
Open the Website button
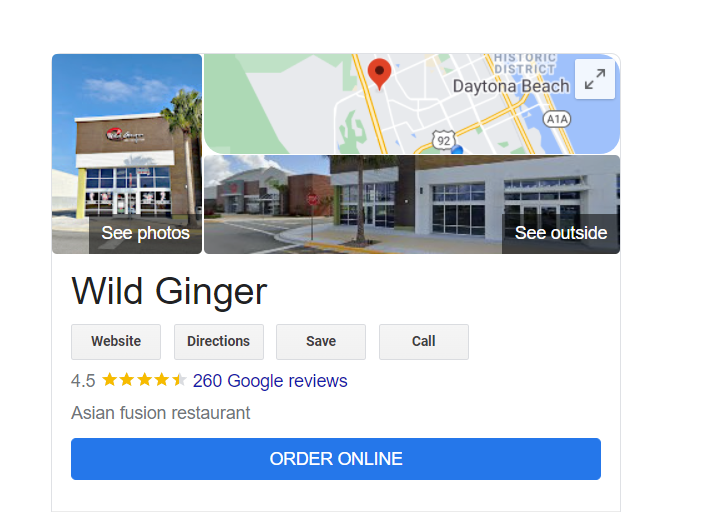click(x=116, y=341)
